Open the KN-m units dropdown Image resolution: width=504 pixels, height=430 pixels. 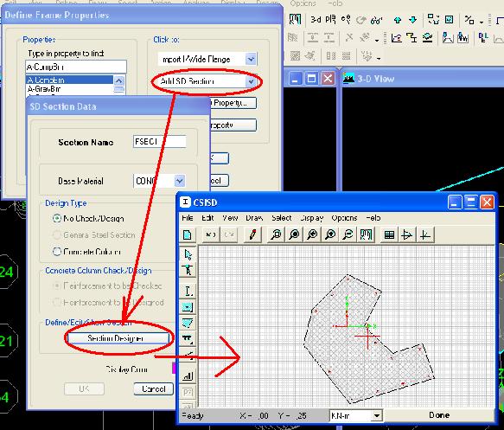377,416
